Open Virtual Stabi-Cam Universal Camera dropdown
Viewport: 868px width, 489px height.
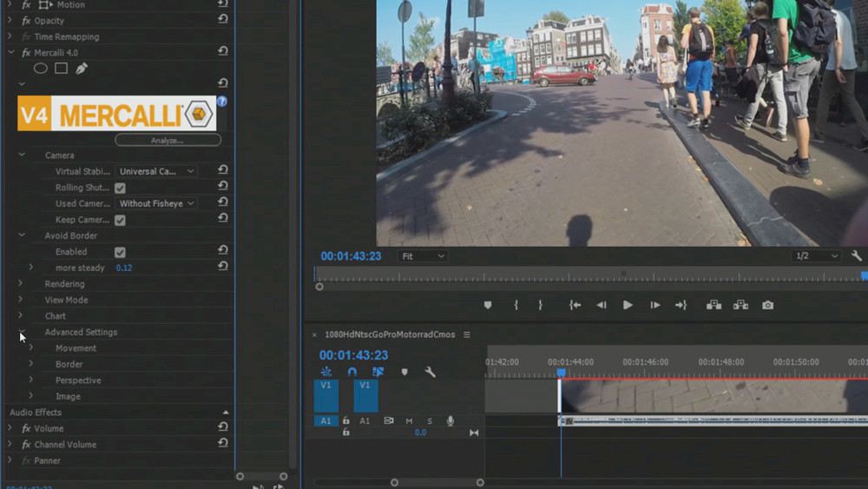pos(156,171)
